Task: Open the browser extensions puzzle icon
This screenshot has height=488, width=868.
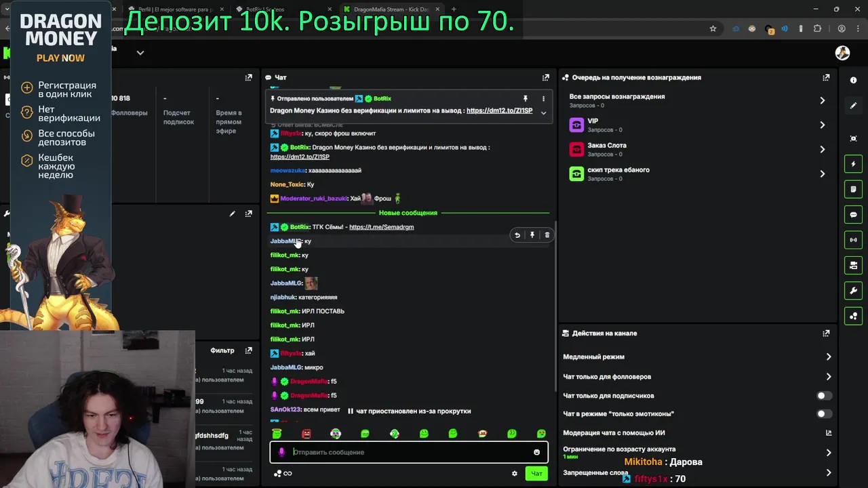Action: [817, 28]
